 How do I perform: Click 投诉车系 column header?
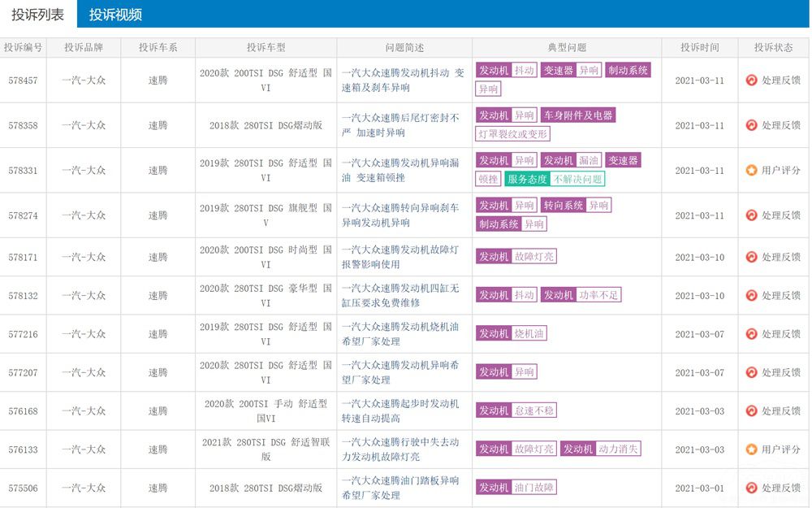(x=158, y=48)
